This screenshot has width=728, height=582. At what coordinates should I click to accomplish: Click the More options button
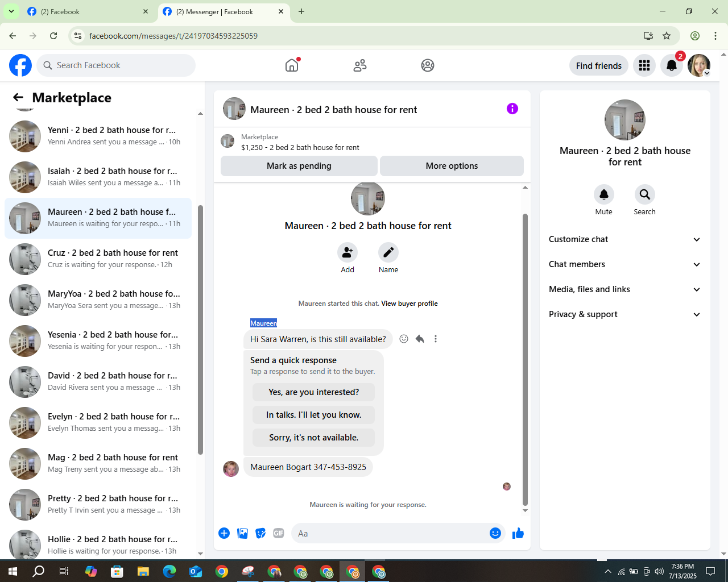pos(452,166)
